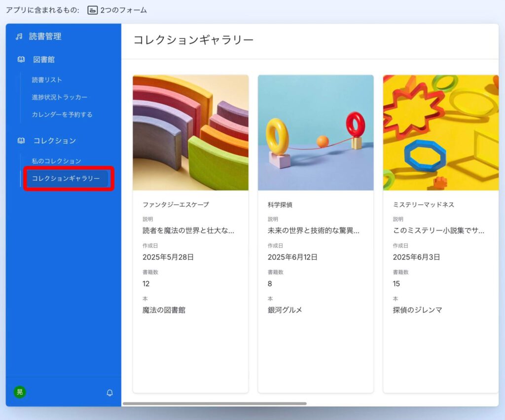Image resolution: width=505 pixels, height=420 pixels.
Task: Click description 未来の世界と技術的な驚異...
Action: (x=313, y=230)
